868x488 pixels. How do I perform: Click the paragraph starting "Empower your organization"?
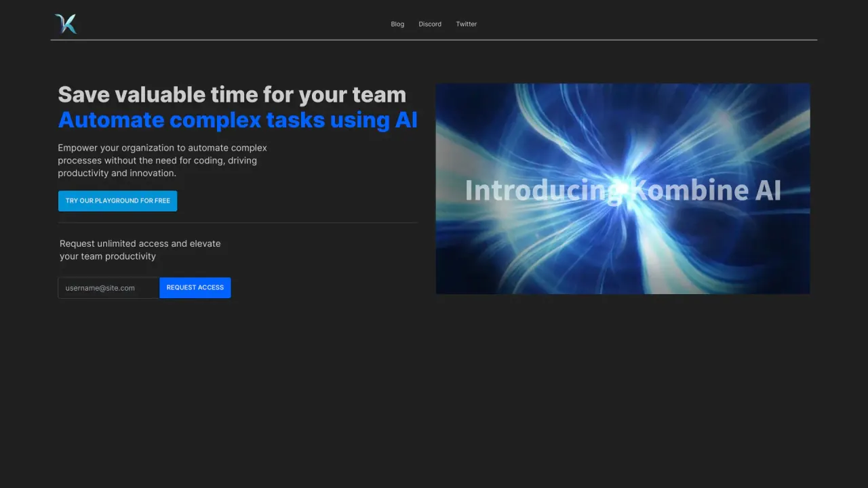[x=163, y=161]
